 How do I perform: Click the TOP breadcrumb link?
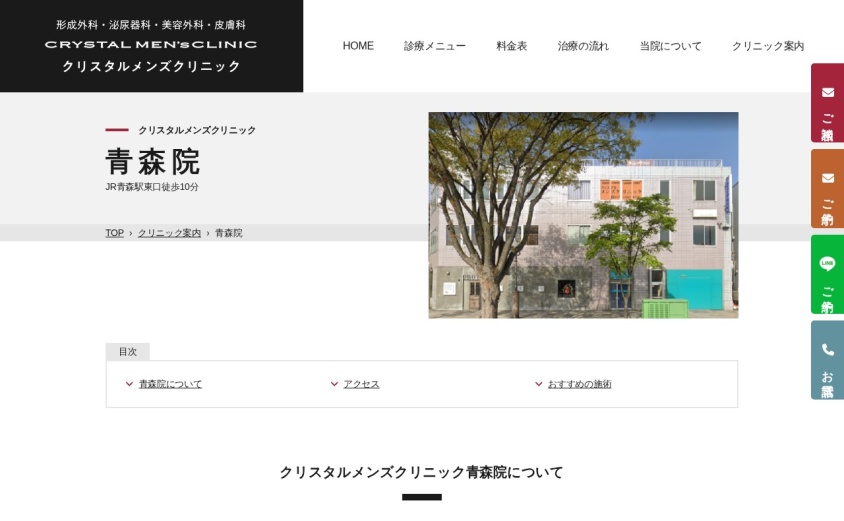[115, 233]
